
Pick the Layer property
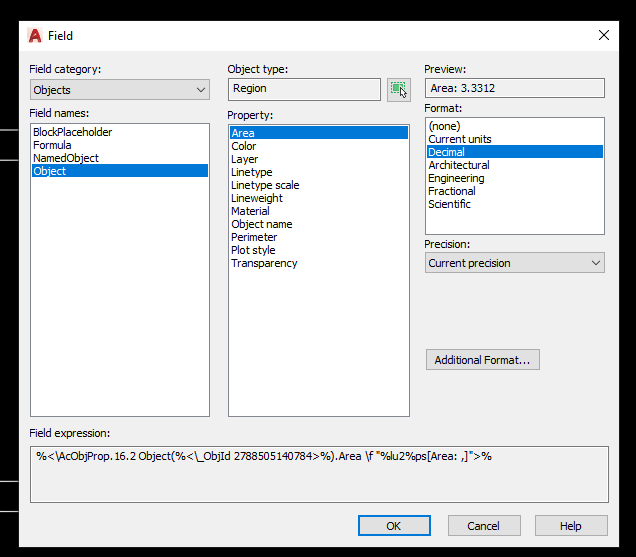pyautogui.click(x=244, y=159)
